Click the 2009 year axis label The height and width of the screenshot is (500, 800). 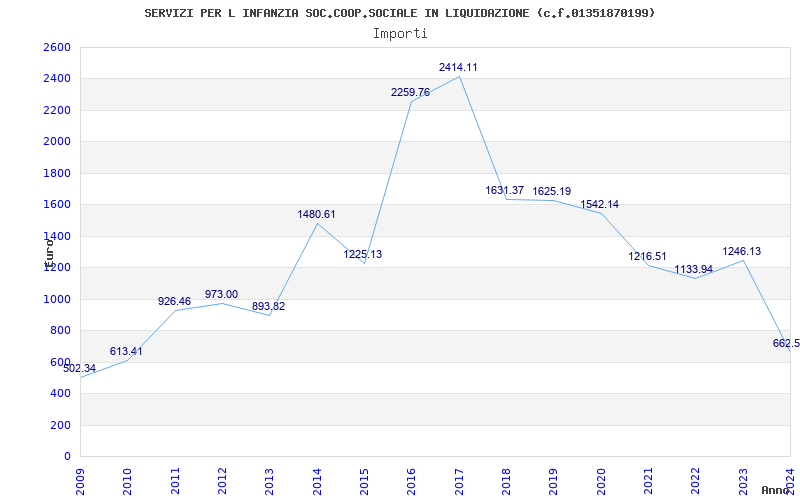tap(80, 481)
